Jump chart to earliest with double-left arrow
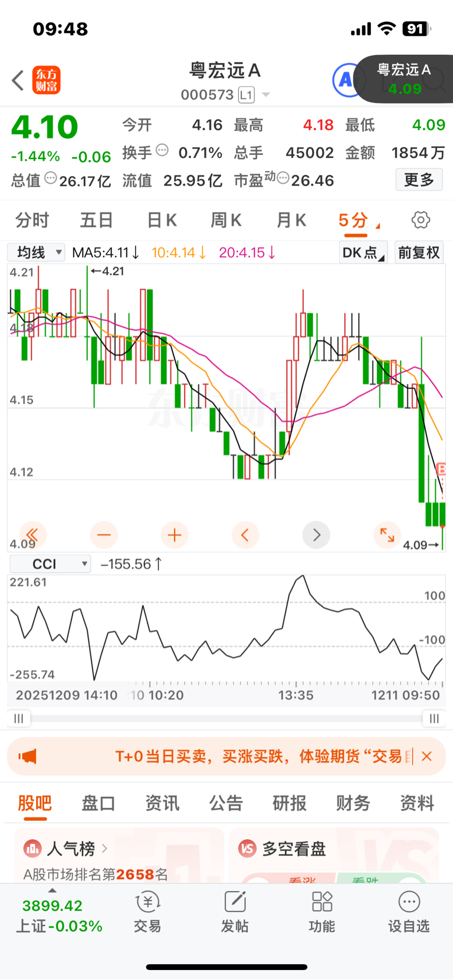The width and height of the screenshot is (453, 980). tap(33, 535)
